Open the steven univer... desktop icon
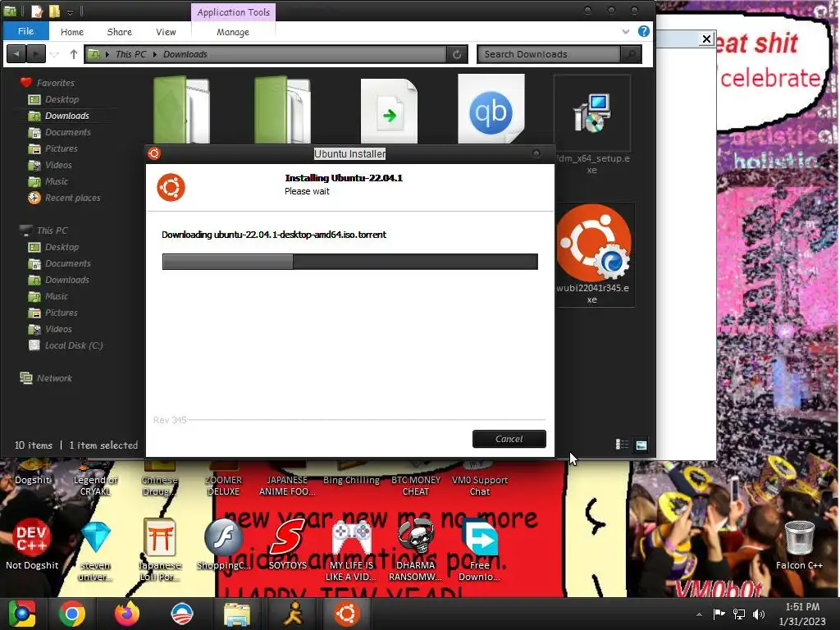Screen dimensions: 840x630 [x=96, y=550]
